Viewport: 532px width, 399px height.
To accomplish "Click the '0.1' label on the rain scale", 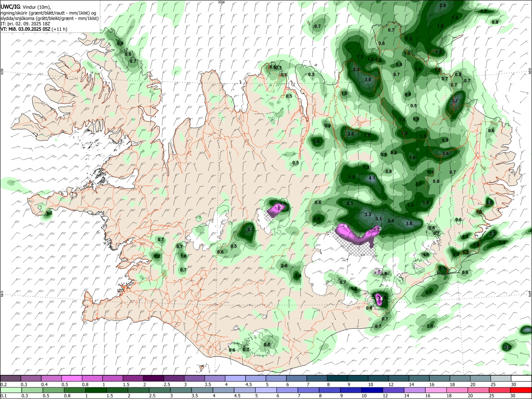I will click(x=3, y=396).
